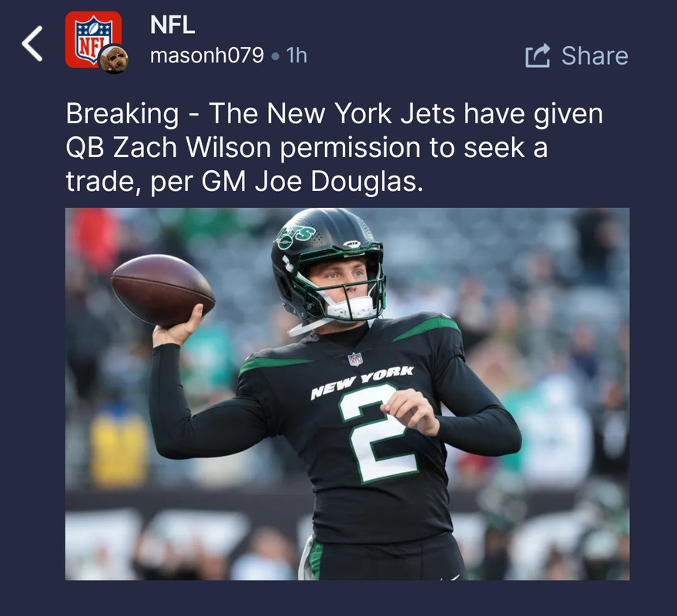The width and height of the screenshot is (677, 616).
Task: Open the NFL community title
Action: coord(173,25)
